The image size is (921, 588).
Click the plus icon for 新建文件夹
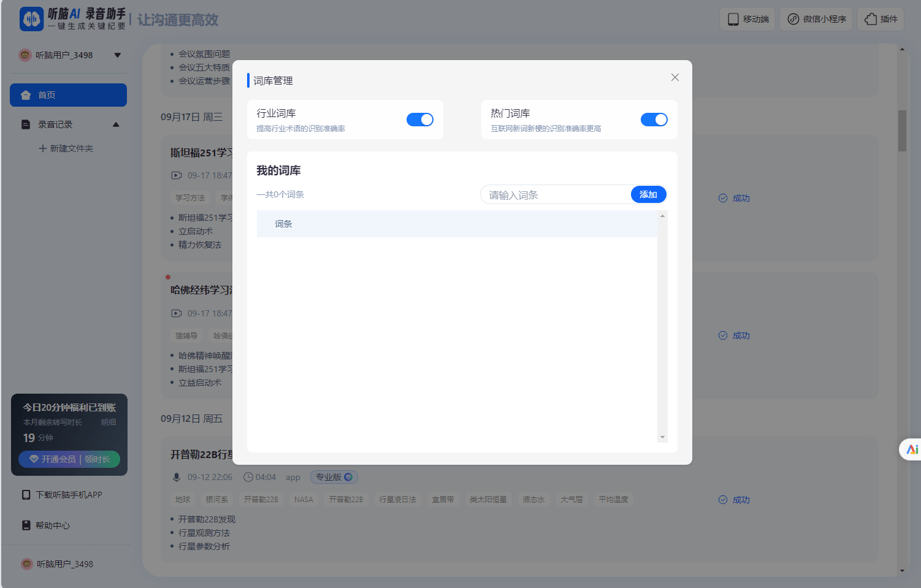(x=42, y=148)
